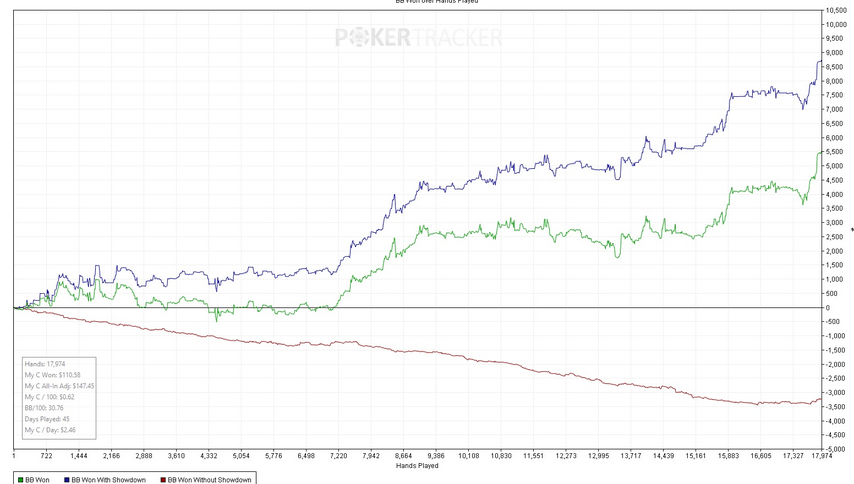Click the x-axis tick label "11,551"

point(534,456)
